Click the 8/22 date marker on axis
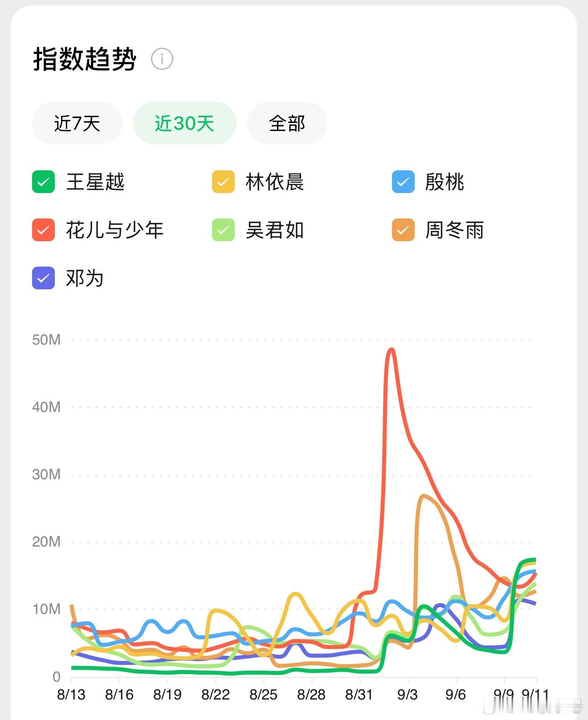The image size is (588, 720). (x=215, y=695)
